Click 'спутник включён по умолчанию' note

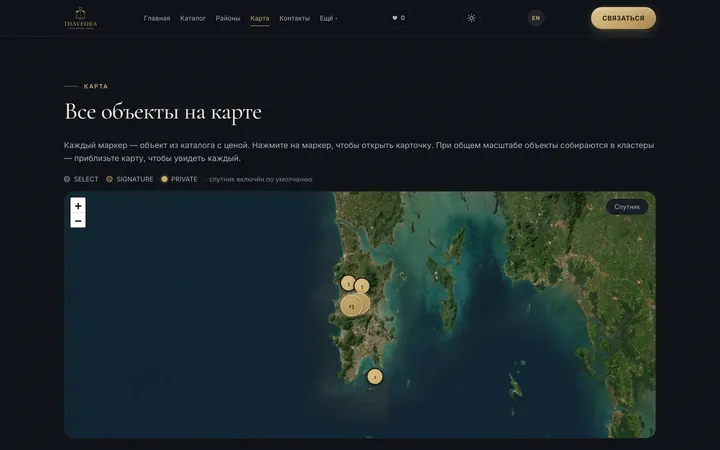[x=260, y=180]
